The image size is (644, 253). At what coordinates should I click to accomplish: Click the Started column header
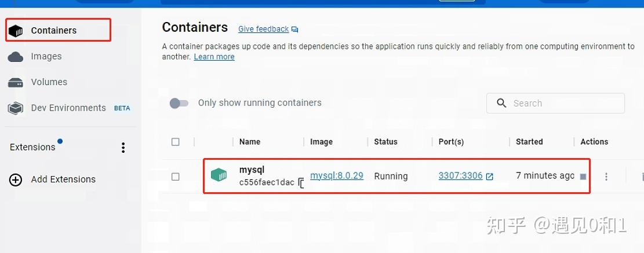click(x=529, y=142)
